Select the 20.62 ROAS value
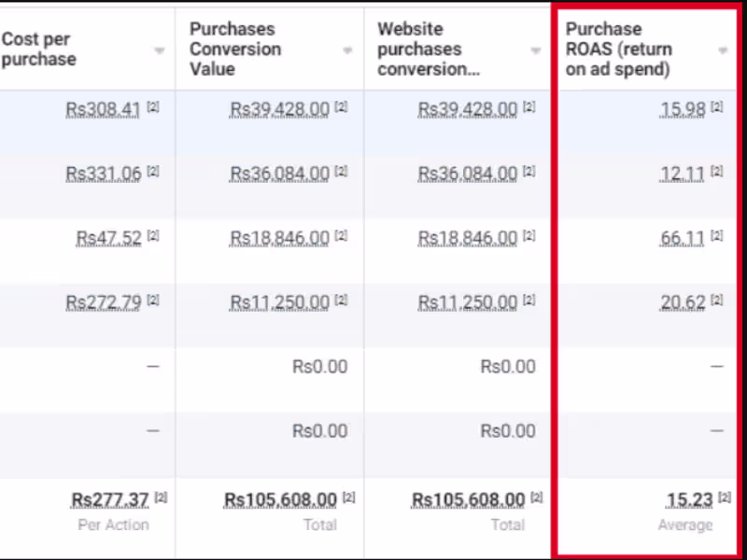The width and height of the screenshot is (747, 560). (683, 303)
